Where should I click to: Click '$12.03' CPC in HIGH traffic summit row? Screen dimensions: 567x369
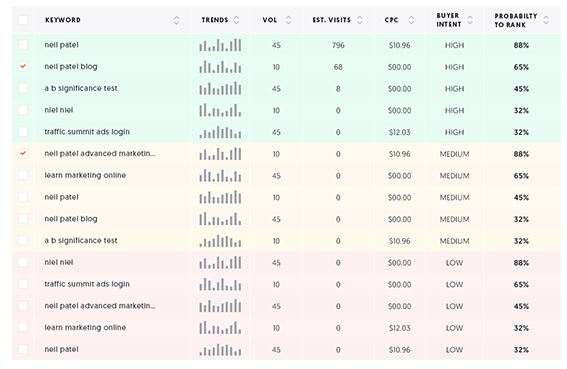pyautogui.click(x=400, y=132)
